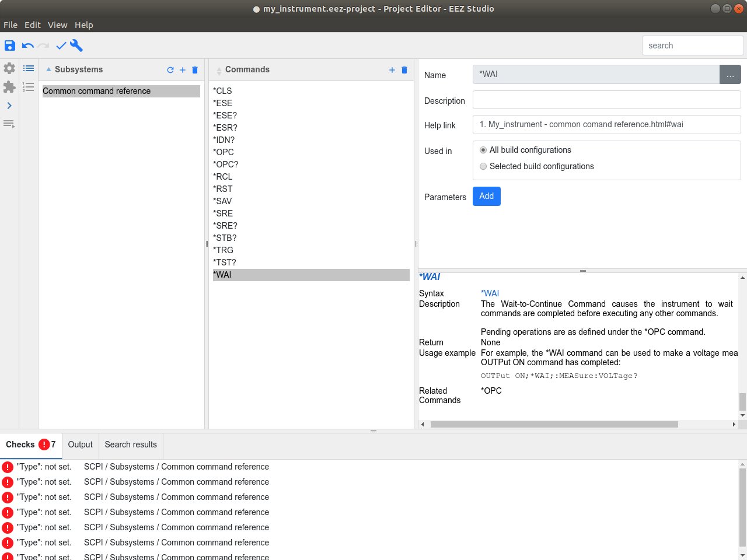Build project using the wrench icon
This screenshot has width=747, height=560.
click(76, 45)
